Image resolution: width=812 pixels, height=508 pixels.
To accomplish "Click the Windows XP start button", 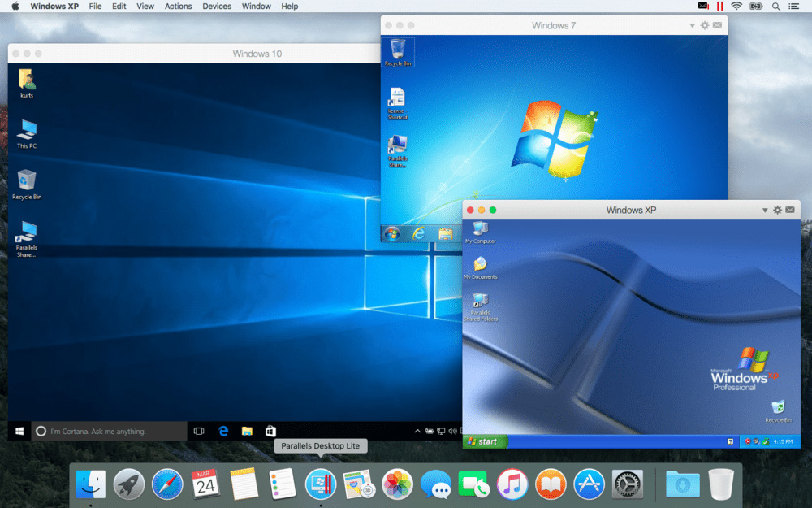I will click(485, 441).
